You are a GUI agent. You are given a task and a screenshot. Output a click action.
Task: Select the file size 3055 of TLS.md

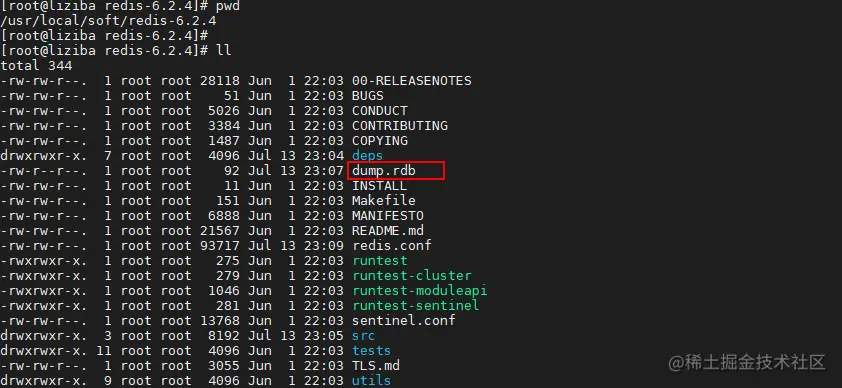(x=223, y=367)
